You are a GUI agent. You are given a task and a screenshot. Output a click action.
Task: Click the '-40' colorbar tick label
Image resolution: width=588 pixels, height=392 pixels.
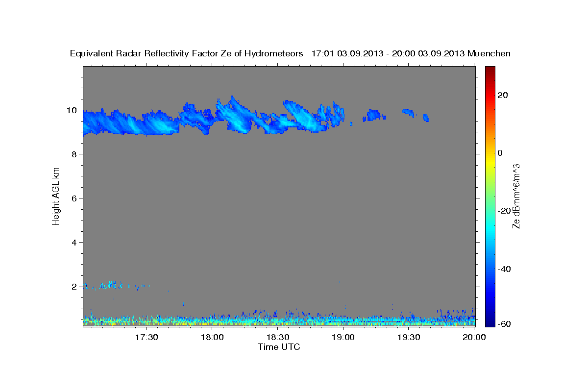(x=503, y=269)
